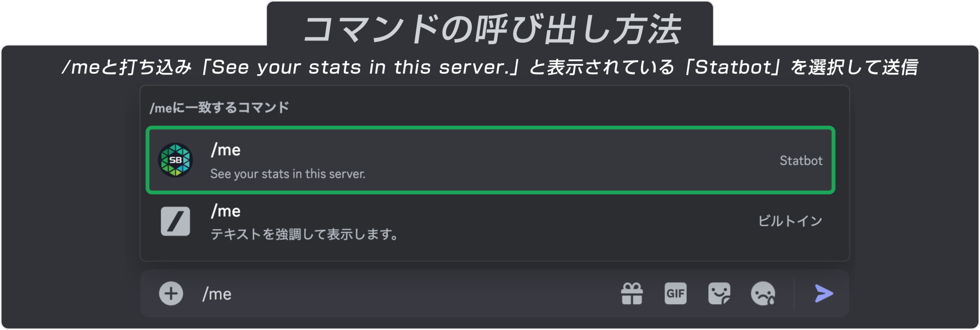Screen dimensions: 980x330
Task: Click the ビルトイン label
Action: [x=790, y=221]
